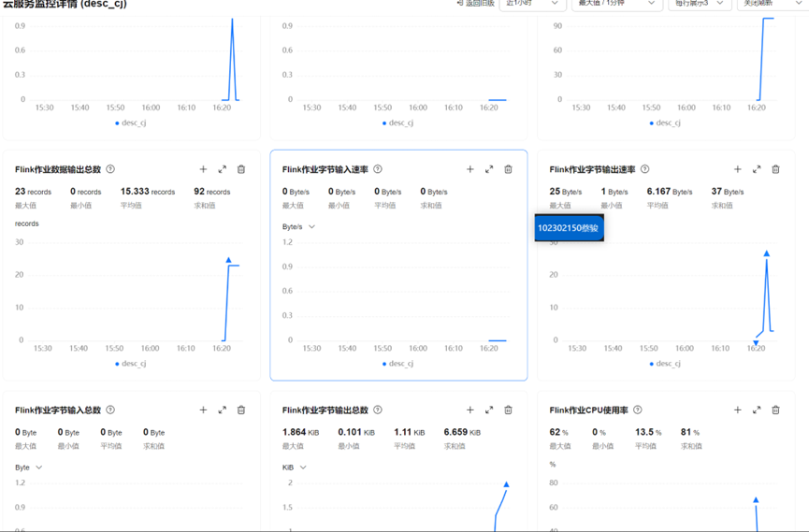Viewport: 809px width, 532px height.
Task: Toggle desc_cj legend in 字节输出速率 chart
Action: pyautogui.click(x=665, y=364)
